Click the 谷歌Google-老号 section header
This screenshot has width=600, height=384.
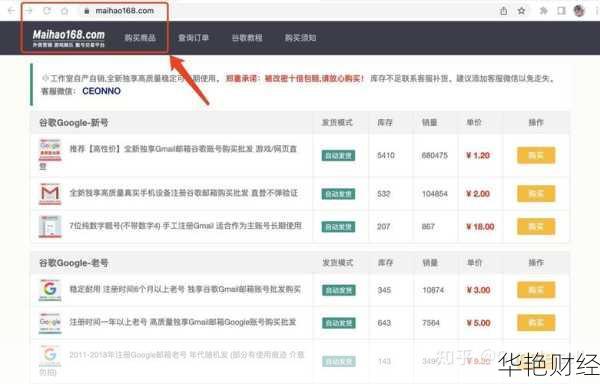(x=74, y=263)
